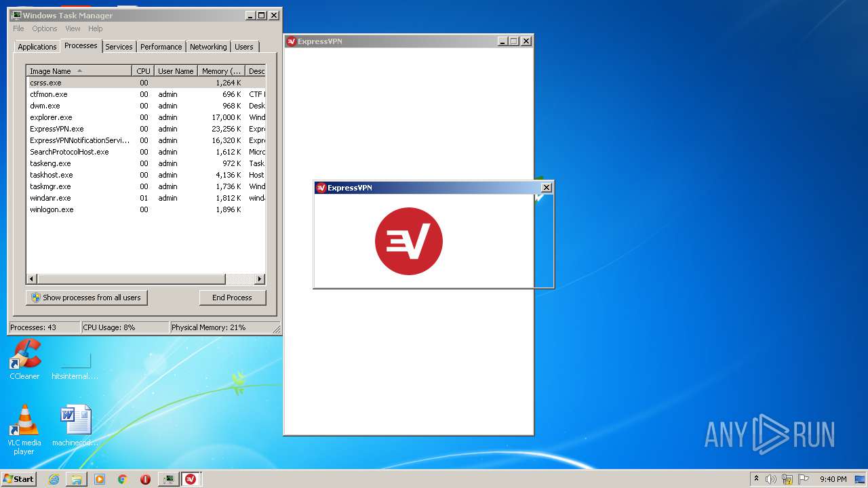868x488 pixels.
Task: Open Google Chrome from the taskbar
Action: (123, 479)
